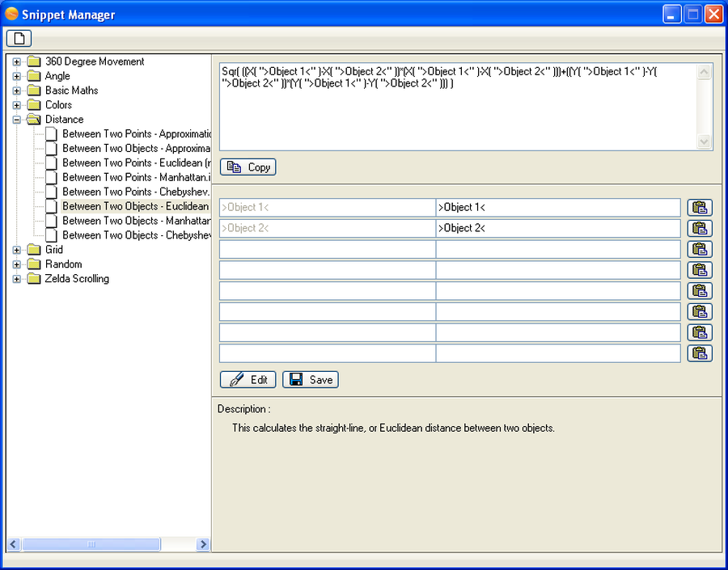Click the Random folder icon
728x570 pixels.
tap(34, 264)
